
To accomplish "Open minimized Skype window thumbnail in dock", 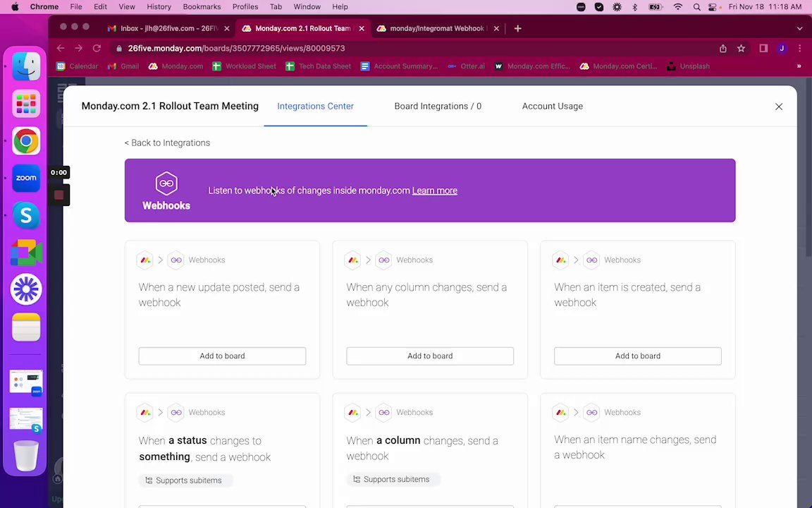I will [26, 420].
